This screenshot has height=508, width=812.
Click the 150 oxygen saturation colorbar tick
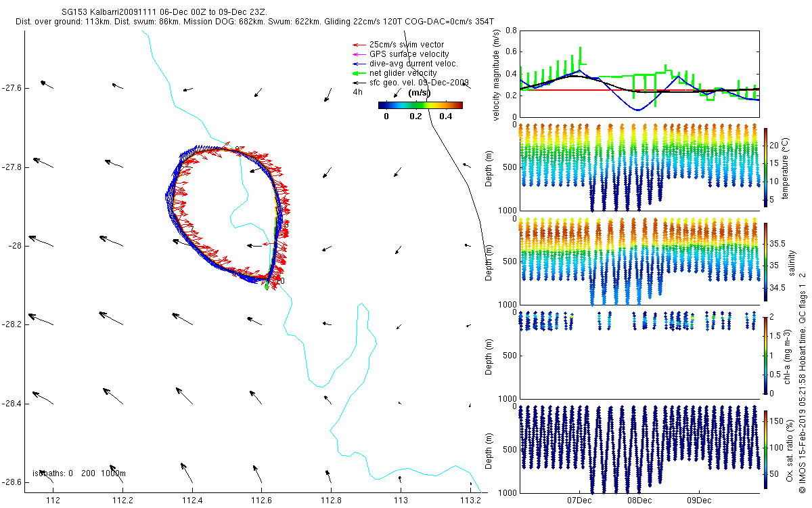(778, 421)
